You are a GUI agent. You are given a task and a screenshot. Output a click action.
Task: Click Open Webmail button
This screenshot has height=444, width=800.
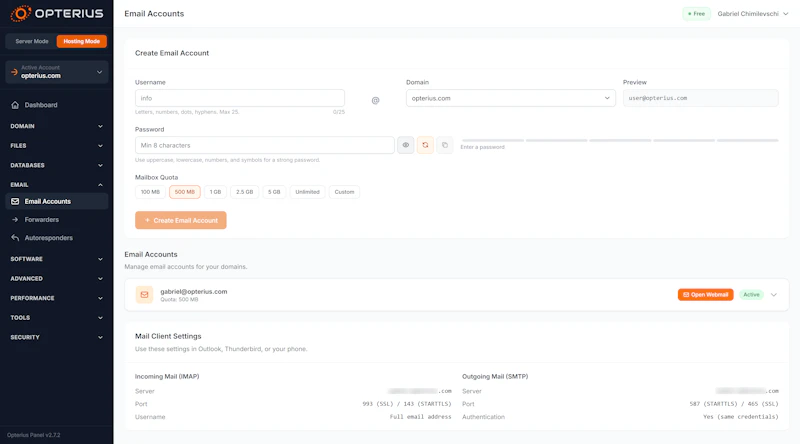[x=706, y=295]
